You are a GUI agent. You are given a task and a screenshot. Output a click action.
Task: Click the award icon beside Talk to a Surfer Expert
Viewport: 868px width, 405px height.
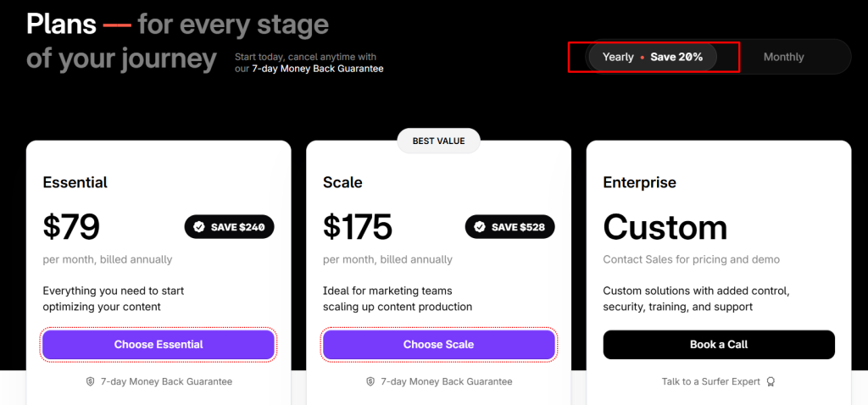[x=771, y=382]
